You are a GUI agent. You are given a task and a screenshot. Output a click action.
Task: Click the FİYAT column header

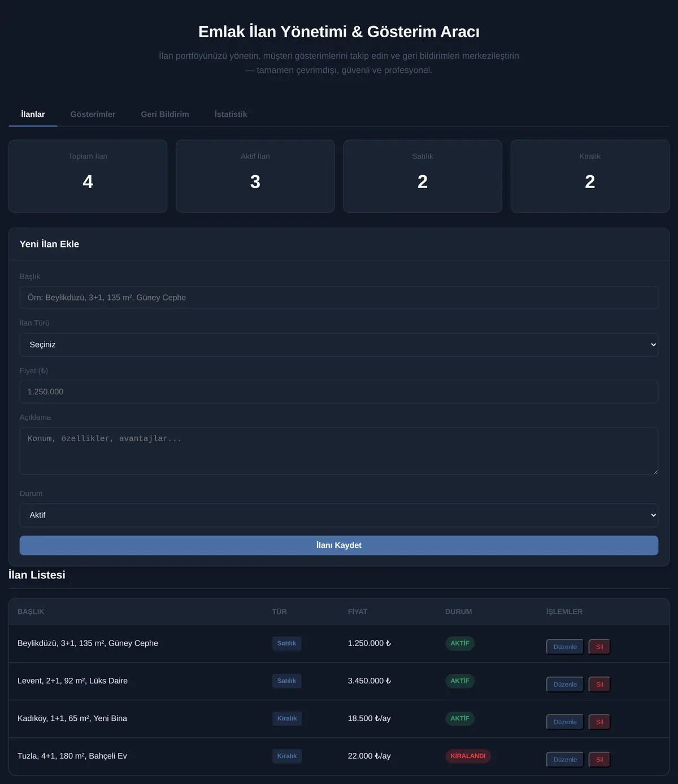coord(358,612)
